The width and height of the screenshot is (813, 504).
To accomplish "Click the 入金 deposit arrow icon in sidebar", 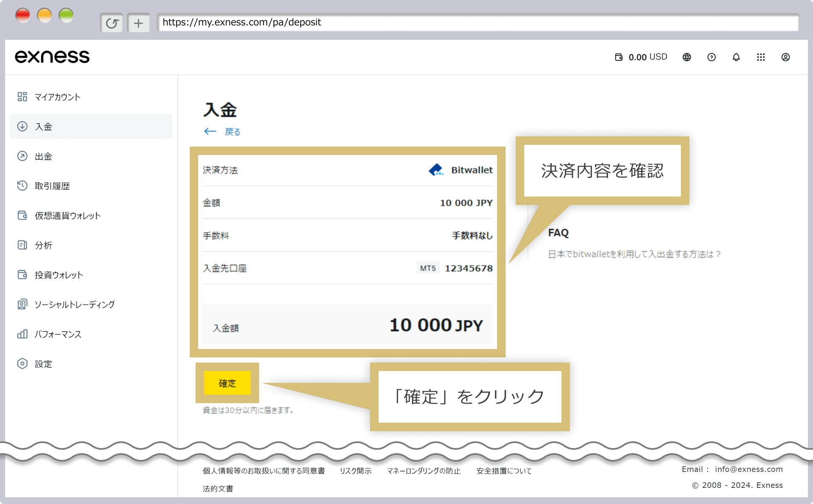I will (x=22, y=126).
